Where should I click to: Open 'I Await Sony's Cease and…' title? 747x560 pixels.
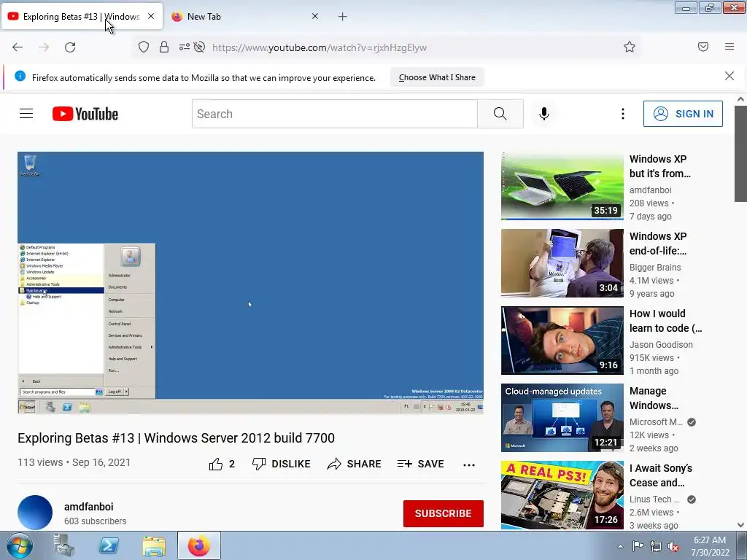click(661, 475)
